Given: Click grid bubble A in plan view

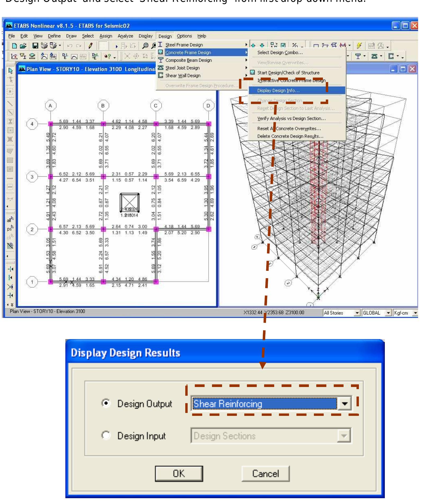Looking at the screenshot, I should pos(50,106).
